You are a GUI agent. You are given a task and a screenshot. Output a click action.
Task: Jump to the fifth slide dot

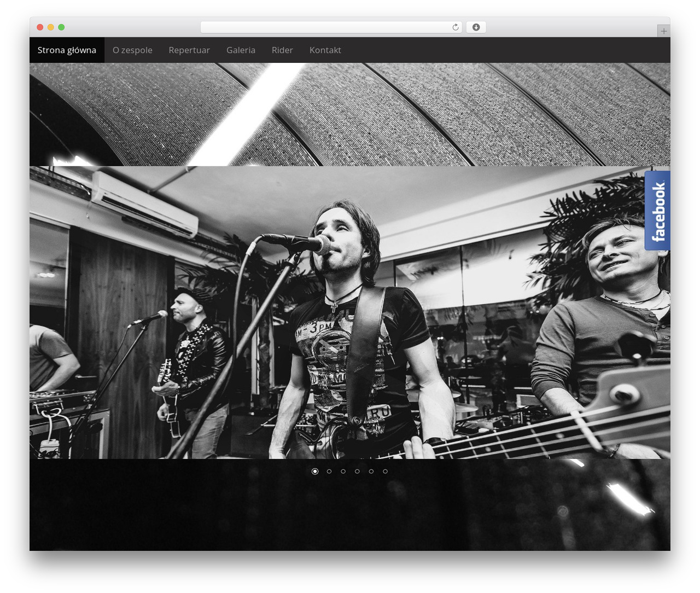tap(371, 471)
